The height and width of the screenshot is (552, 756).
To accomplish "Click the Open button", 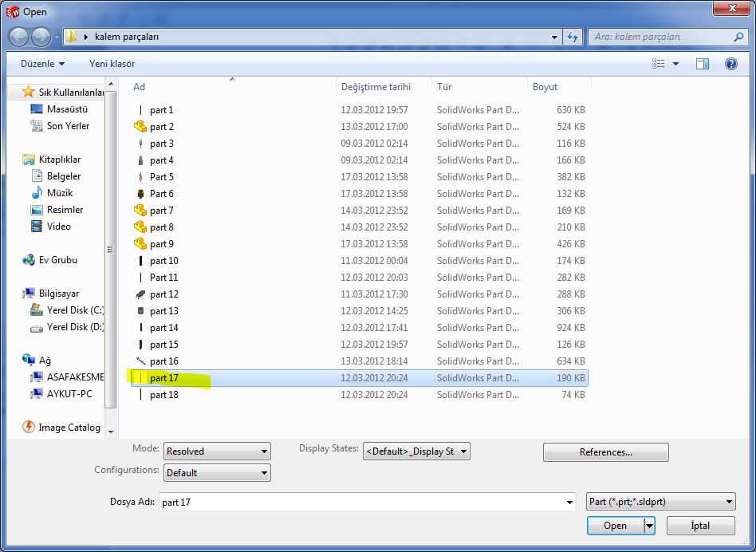I will (x=615, y=526).
